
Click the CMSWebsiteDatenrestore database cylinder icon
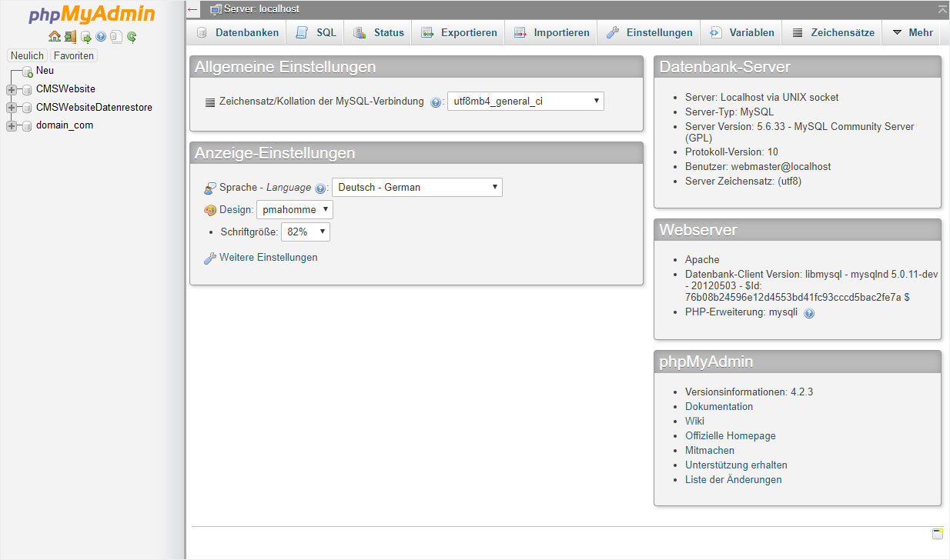click(x=27, y=108)
